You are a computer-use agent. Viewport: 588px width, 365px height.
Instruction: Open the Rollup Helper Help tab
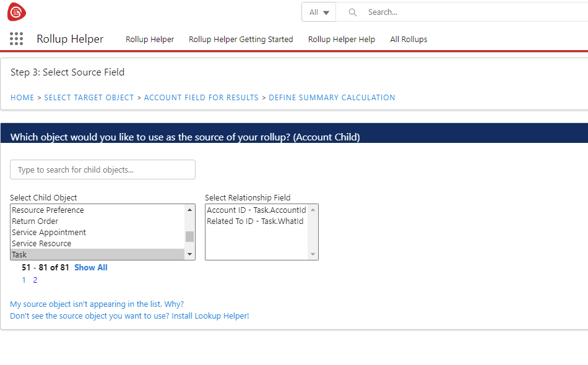point(341,40)
